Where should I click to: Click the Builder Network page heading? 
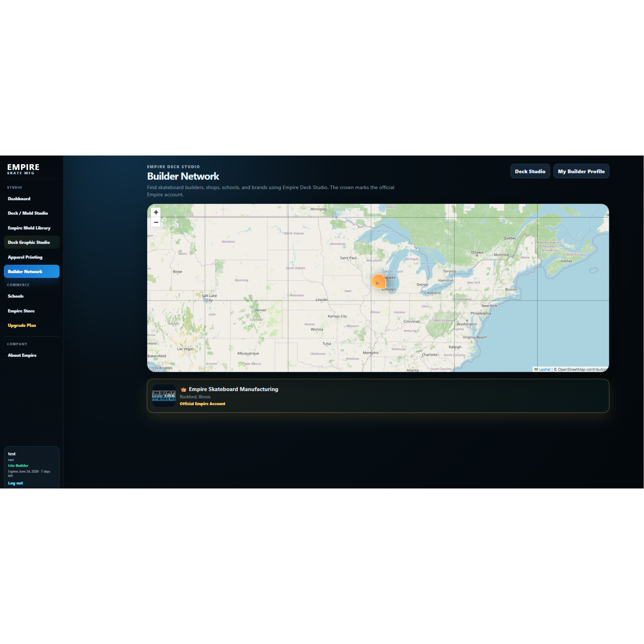[x=183, y=176]
